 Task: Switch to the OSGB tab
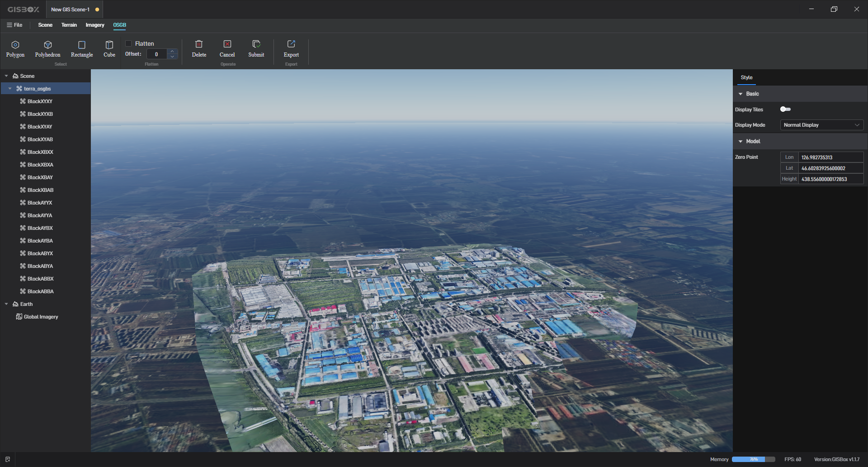click(119, 25)
